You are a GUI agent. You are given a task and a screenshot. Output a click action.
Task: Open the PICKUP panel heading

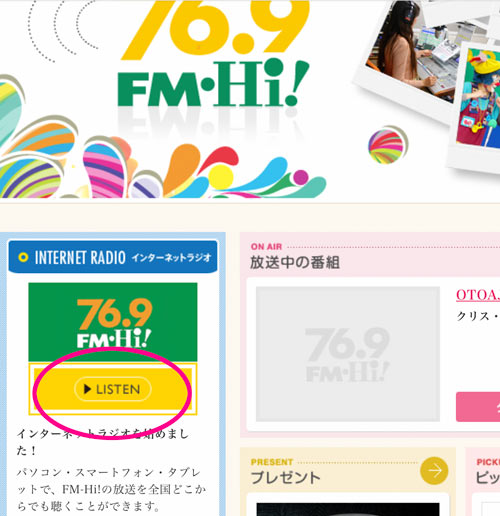488,472
